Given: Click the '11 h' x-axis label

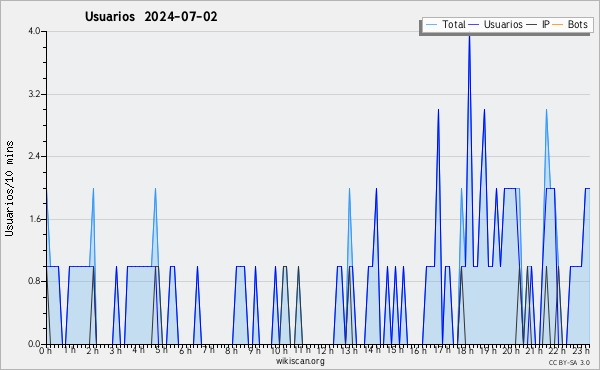Looking at the screenshot, I should coord(302,350).
